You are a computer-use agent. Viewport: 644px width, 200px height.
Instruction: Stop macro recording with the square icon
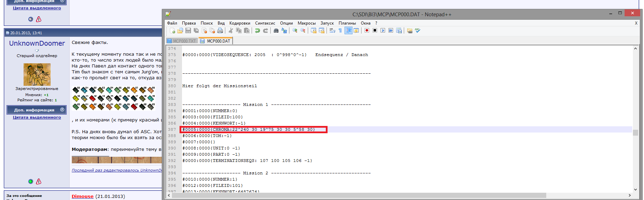point(375,30)
